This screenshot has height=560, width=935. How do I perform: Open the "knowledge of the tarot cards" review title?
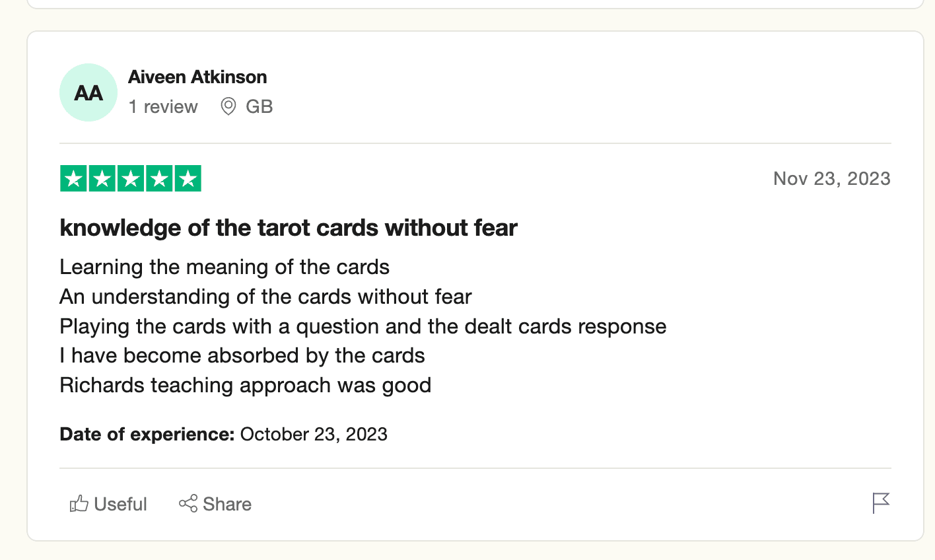click(288, 228)
